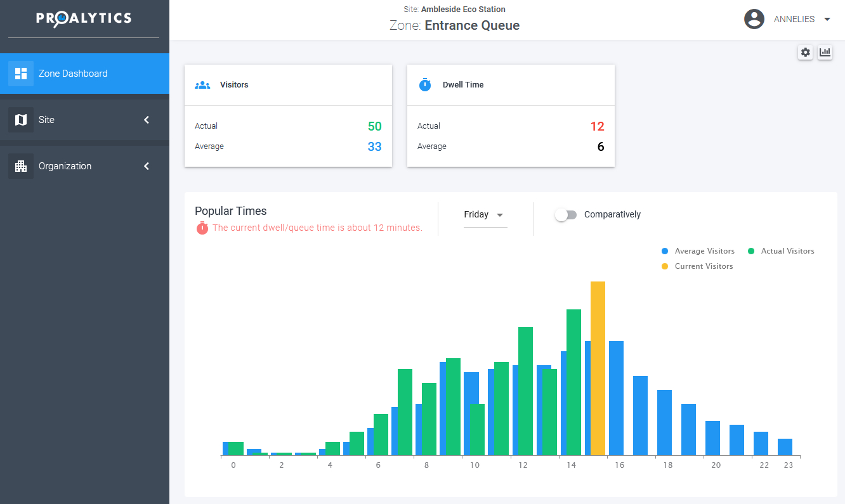
Task: Toggle the Comparatively switch
Action: tap(566, 215)
